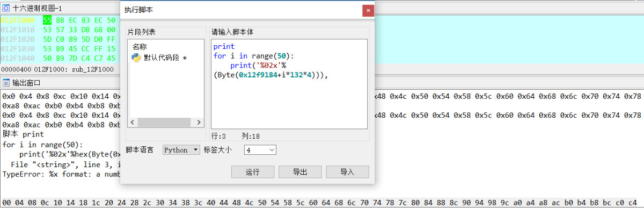The height and width of the screenshot is (208, 644).
Task: Click the snippet list's right scroll arrow
Action: 199,122
